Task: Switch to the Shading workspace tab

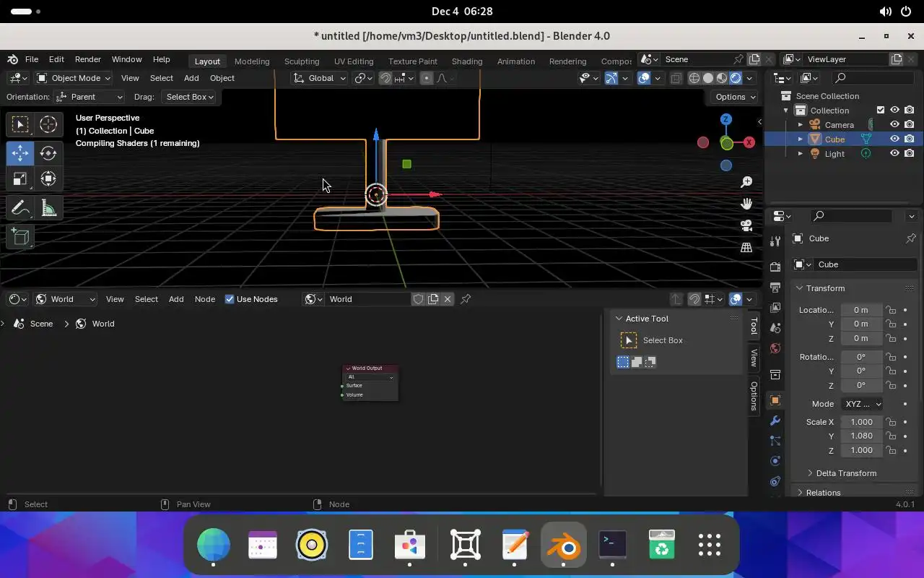Action: coord(467,61)
